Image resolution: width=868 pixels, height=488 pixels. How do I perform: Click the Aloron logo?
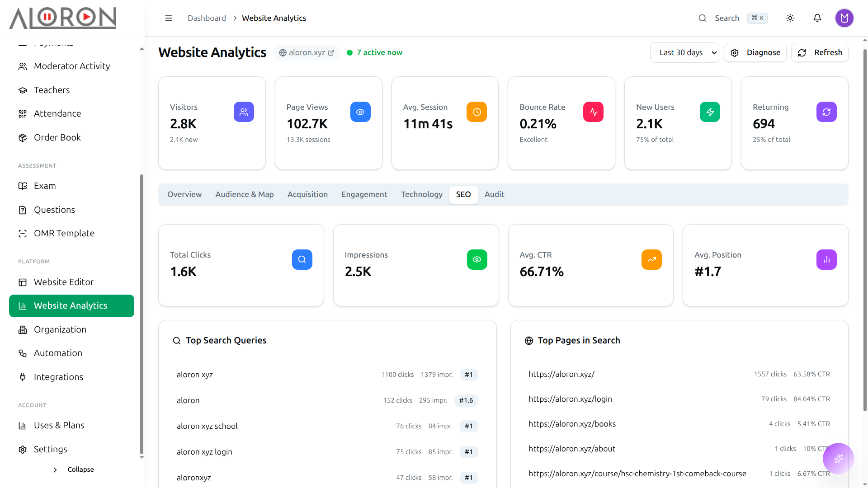[x=63, y=18]
